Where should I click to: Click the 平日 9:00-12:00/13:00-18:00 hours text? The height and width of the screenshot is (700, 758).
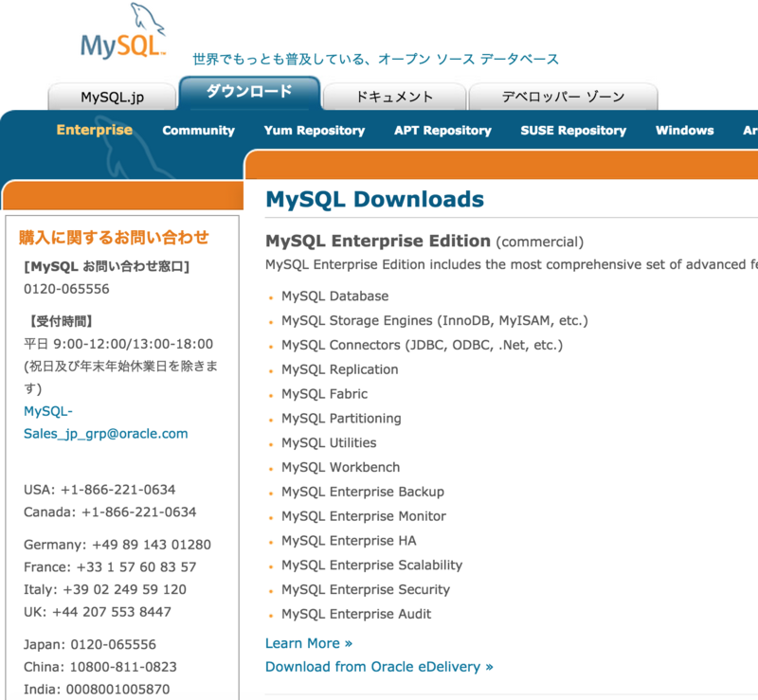pos(118,344)
